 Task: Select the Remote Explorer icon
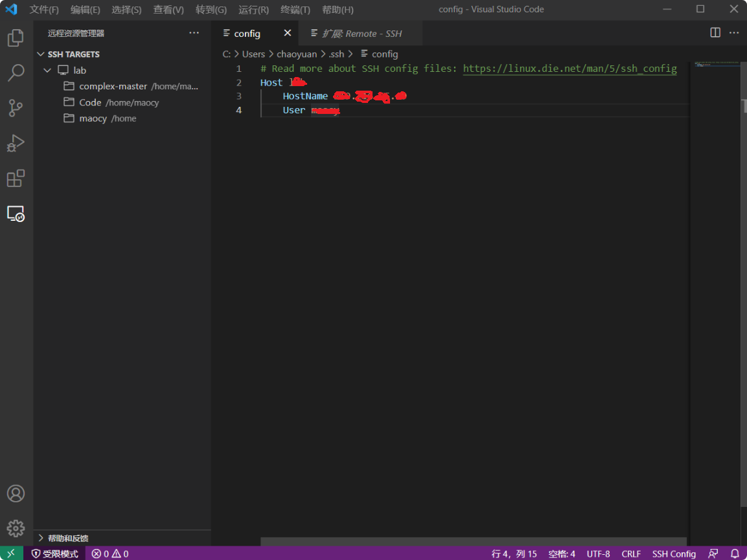point(16,214)
